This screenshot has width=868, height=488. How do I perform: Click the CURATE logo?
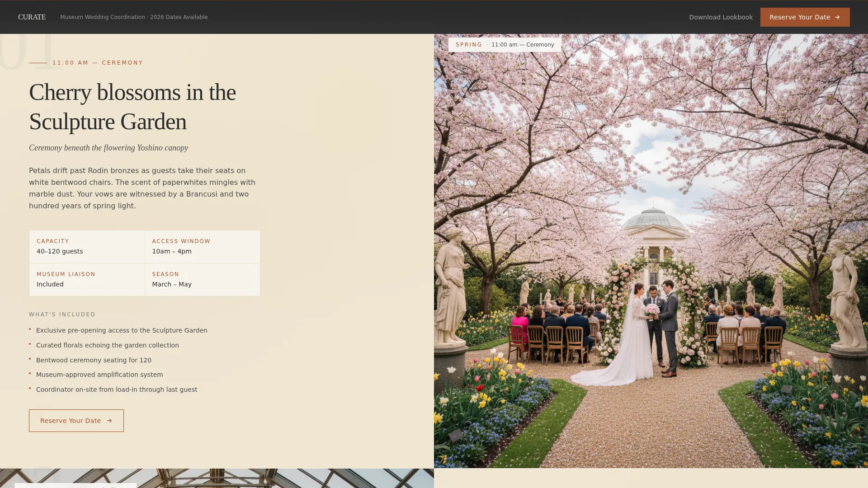coord(32,17)
